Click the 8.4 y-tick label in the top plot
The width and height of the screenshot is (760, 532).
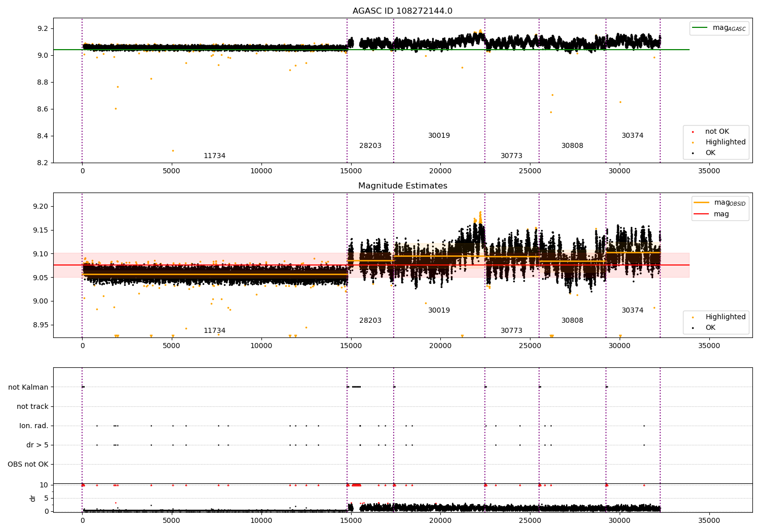point(43,136)
